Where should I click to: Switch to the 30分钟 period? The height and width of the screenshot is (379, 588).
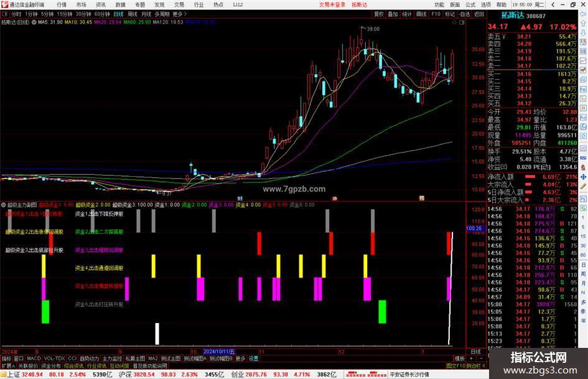83,14
